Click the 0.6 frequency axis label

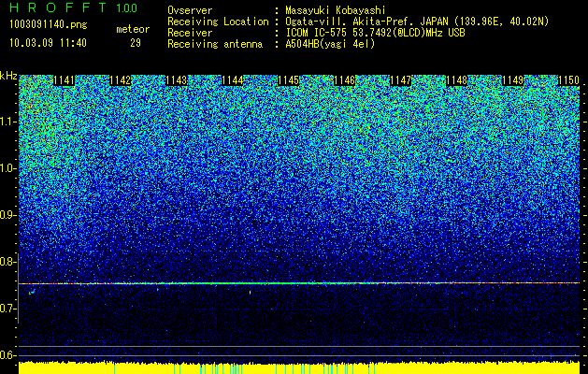(x=7, y=355)
